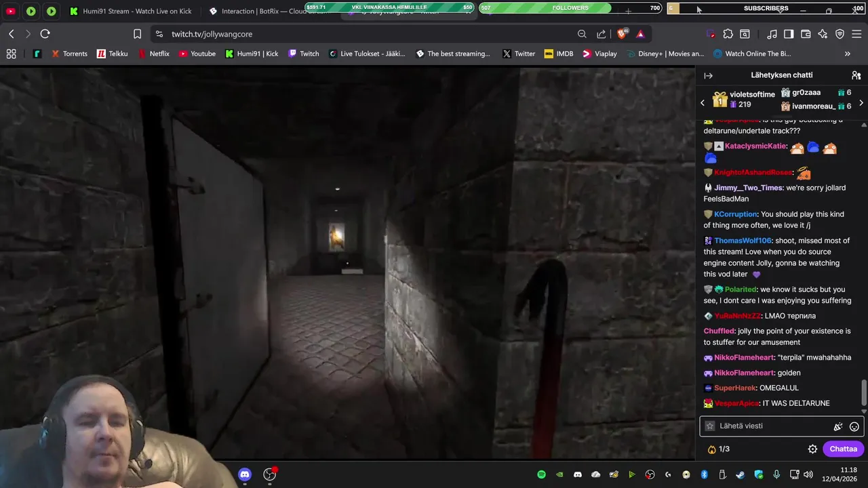
Task: Open the apps grid icon in bookmarks bar
Action: tap(11, 54)
